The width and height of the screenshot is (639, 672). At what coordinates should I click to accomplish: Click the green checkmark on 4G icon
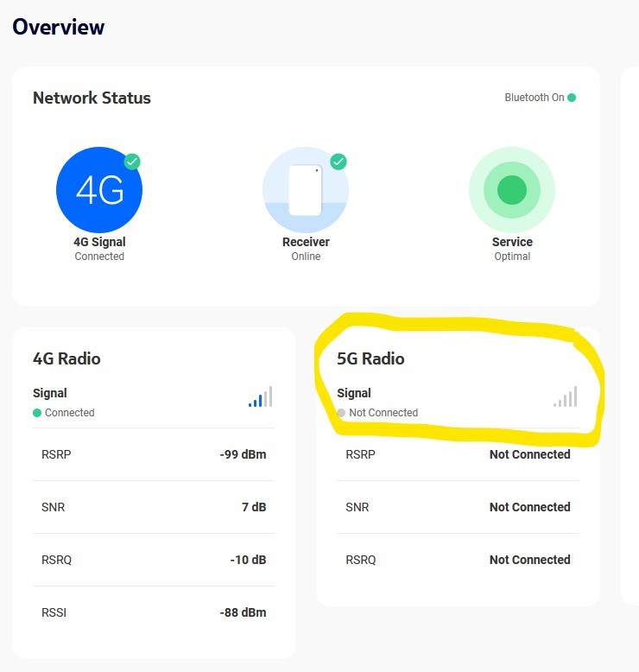pyautogui.click(x=132, y=162)
